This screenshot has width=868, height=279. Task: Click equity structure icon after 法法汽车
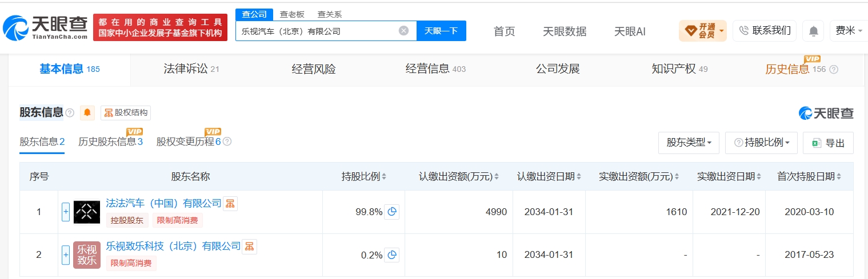pos(230,203)
